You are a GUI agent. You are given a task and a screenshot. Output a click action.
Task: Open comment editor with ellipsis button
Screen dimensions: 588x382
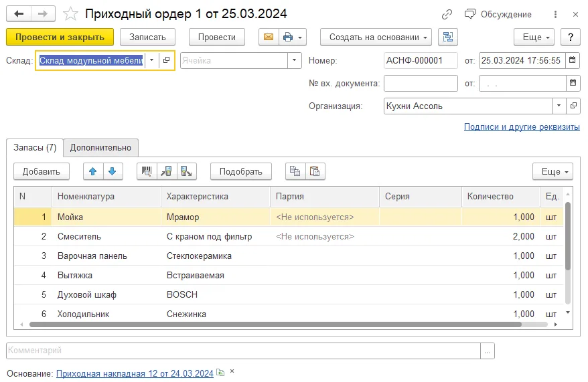coord(487,351)
